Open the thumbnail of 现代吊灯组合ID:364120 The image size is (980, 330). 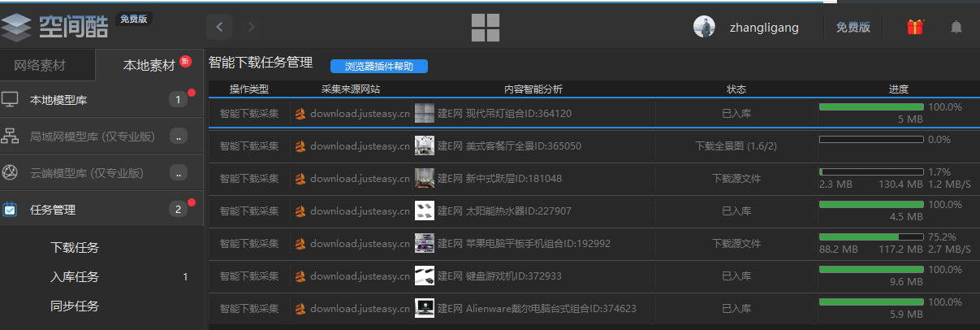tap(425, 113)
